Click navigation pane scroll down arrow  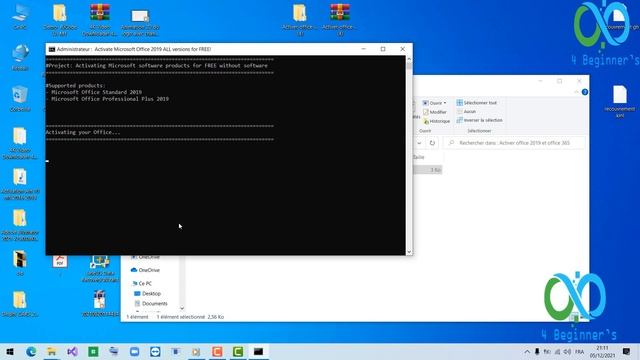pos(182,309)
